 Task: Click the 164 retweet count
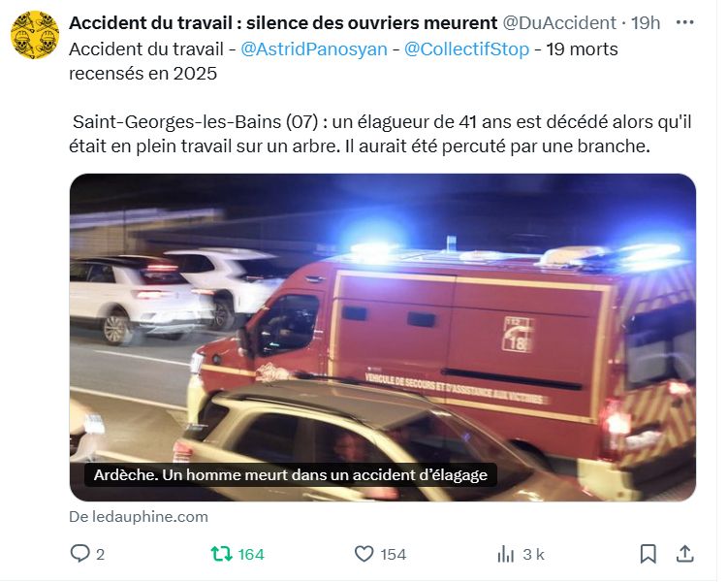[x=251, y=555]
